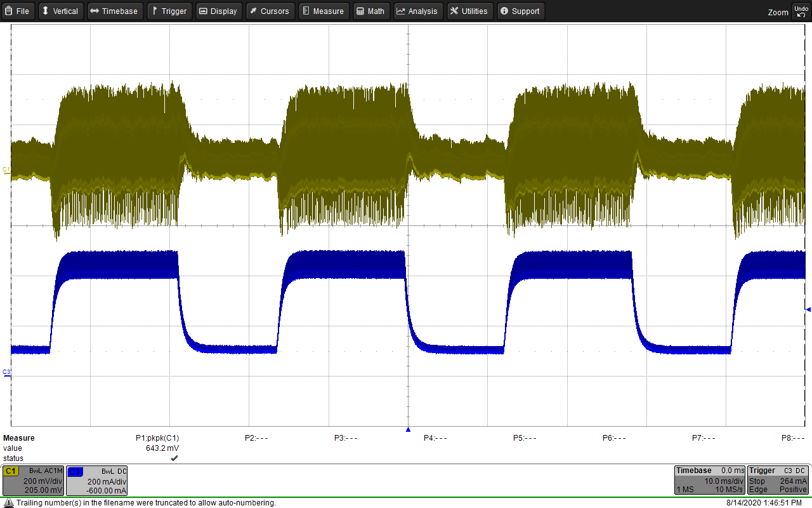The width and height of the screenshot is (812, 508).
Task: Open the C1 channel descriptor box
Action: click(33, 481)
